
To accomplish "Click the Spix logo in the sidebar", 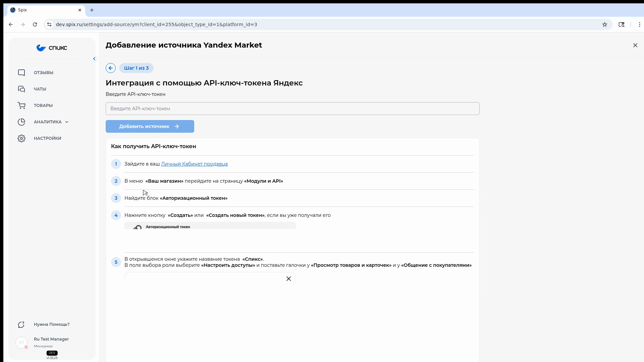I will pos(52,48).
